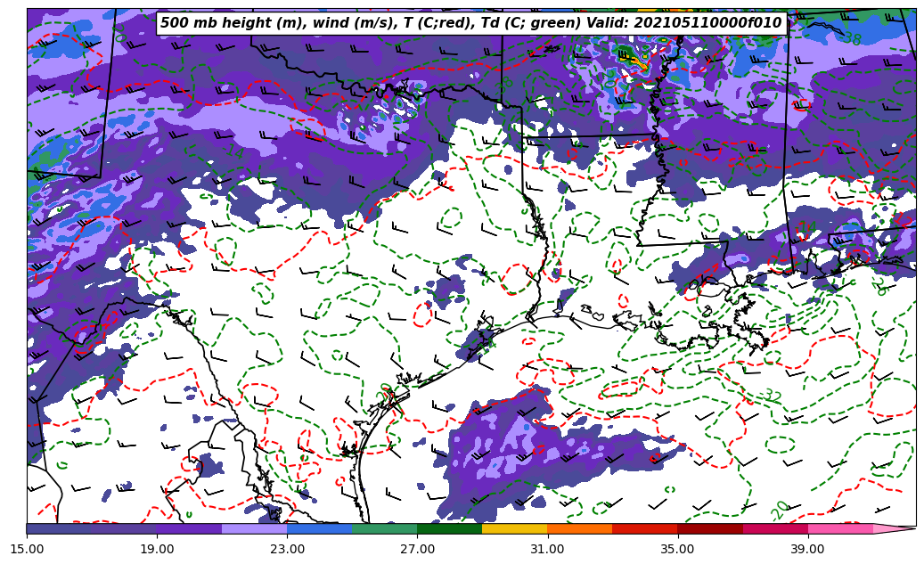Click the sea green colorbar segment
924x564 pixels.
pyautogui.click(x=384, y=528)
